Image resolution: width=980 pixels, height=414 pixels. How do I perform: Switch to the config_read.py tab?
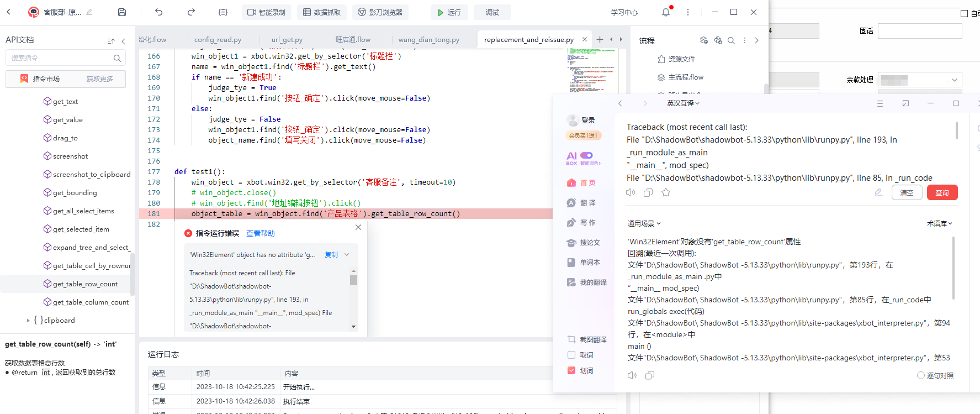(218, 40)
